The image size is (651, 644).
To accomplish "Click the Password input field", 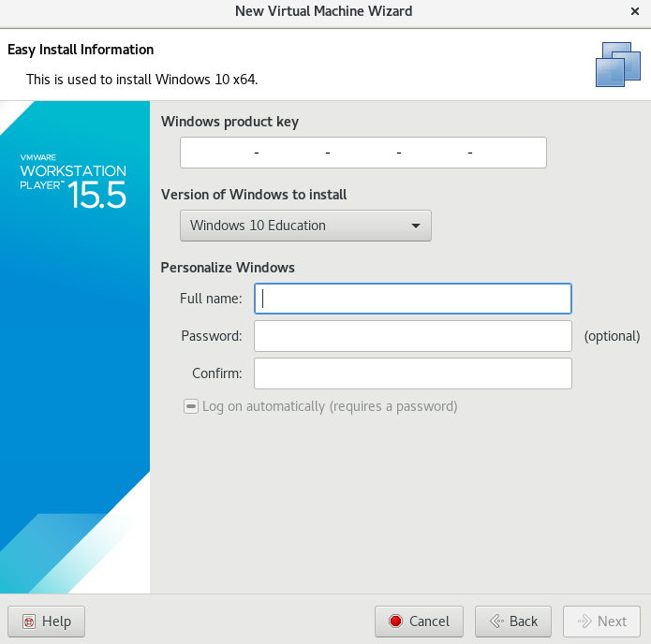I will tap(413, 336).
